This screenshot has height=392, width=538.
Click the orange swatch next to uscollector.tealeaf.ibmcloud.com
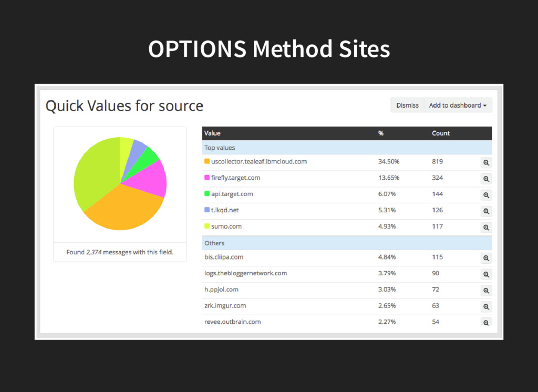coord(207,161)
